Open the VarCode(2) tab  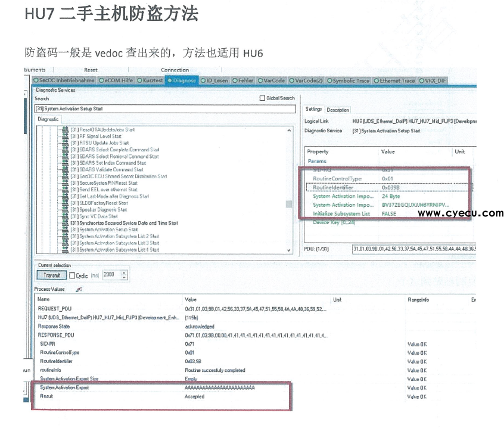(306, 80)
